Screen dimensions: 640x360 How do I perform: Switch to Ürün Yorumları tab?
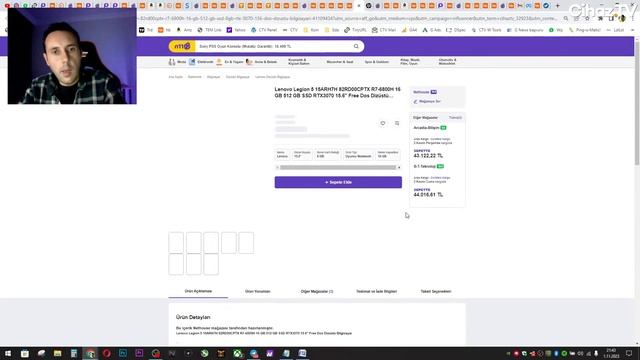[258, 291]
